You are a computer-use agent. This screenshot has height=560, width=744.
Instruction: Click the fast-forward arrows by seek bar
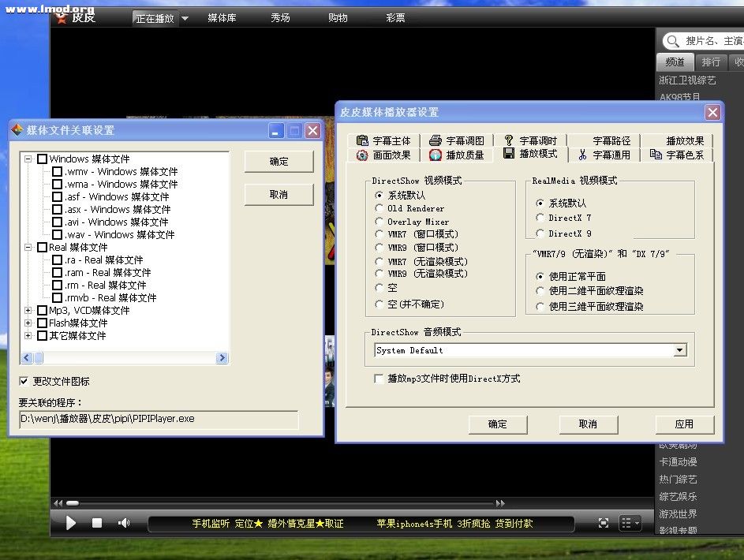tap(500, 503)
